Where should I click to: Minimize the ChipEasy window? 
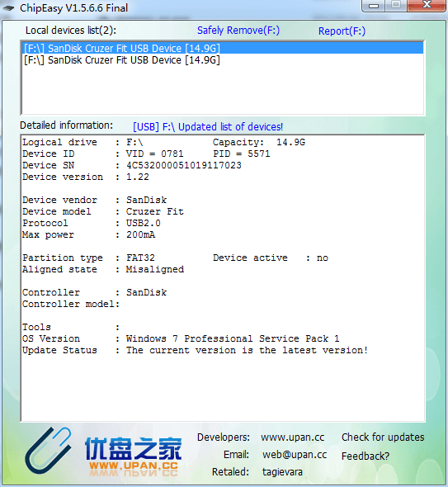(374, 6)
